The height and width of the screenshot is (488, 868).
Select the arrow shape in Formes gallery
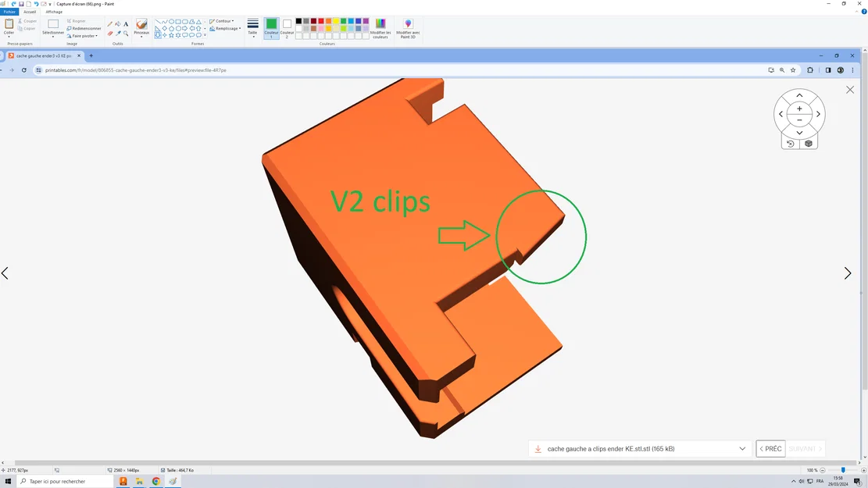(184, 27)
